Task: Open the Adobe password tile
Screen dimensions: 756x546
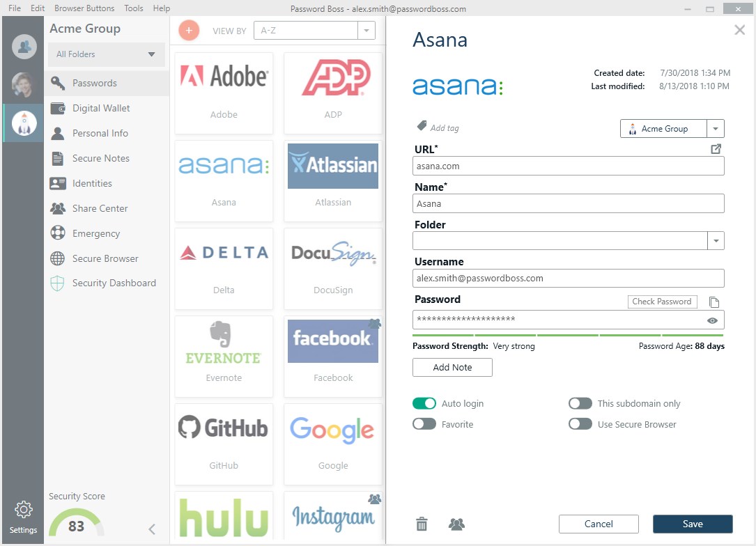Action: (x=224, y=93)
